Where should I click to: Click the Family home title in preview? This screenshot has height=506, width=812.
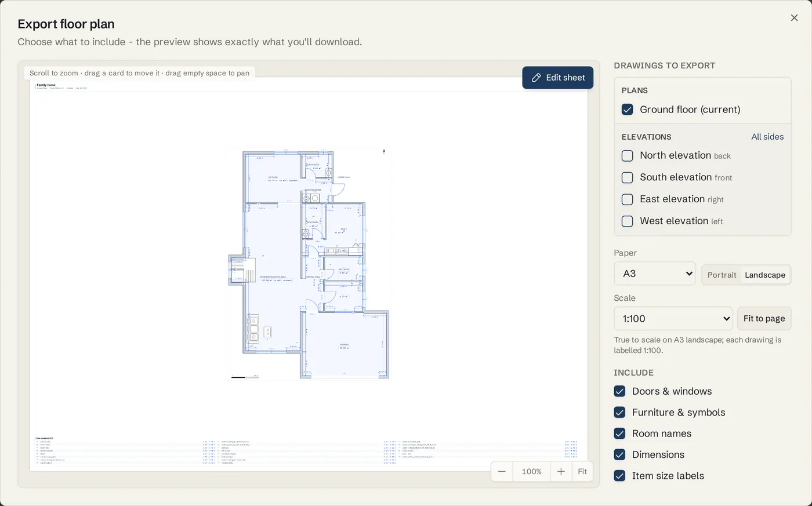point(46,85)
